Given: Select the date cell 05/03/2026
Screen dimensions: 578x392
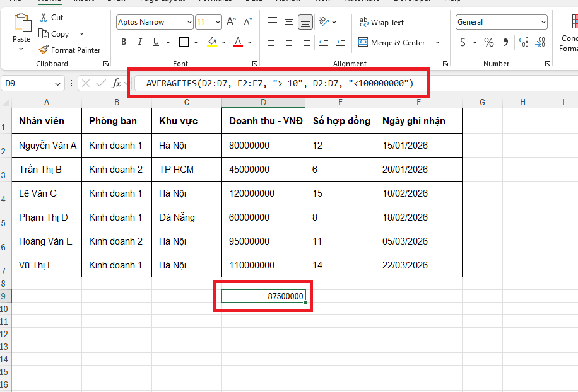Looking at the screenshot, I should [418, 241].
